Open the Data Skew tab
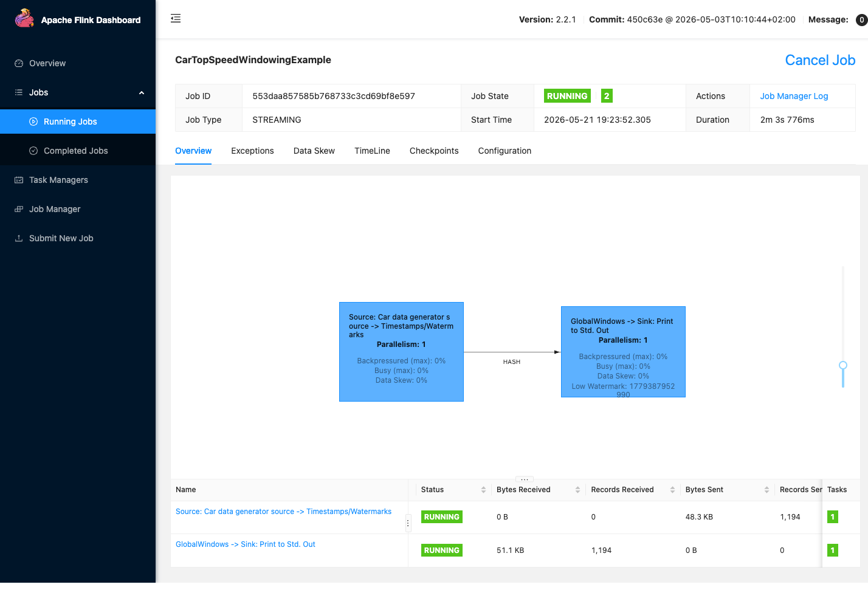868x590 pixels. pyautogui.click(x=314, y=151)
